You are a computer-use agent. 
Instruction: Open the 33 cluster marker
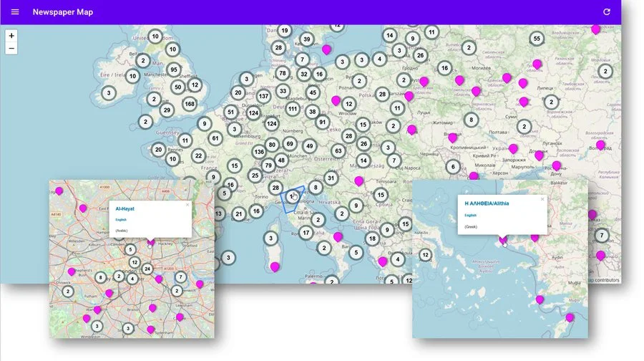pyautogui.click(x=283, y=91)
